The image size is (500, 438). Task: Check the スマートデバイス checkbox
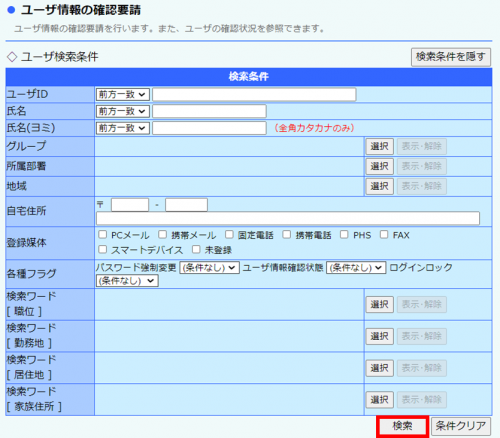click(x=102, y=249)
